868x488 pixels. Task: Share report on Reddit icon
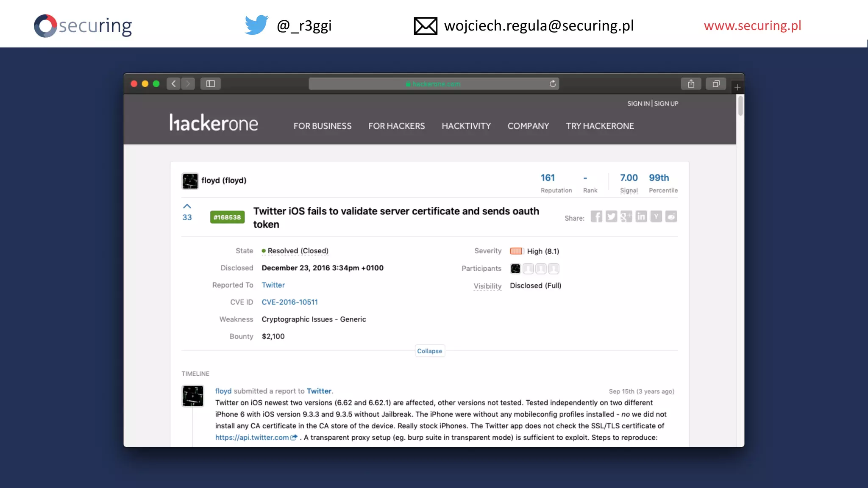pos(671,216)
